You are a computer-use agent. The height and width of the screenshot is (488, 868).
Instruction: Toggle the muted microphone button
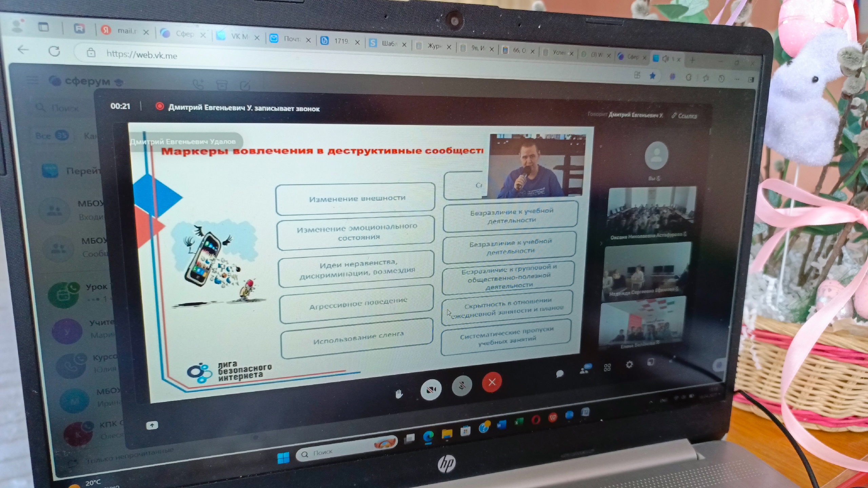point(462,386)
